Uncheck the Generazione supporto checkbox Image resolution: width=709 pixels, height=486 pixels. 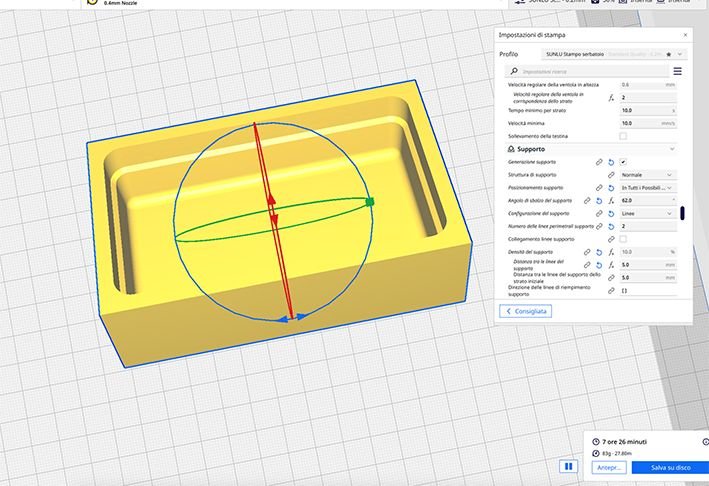[623, 162]
